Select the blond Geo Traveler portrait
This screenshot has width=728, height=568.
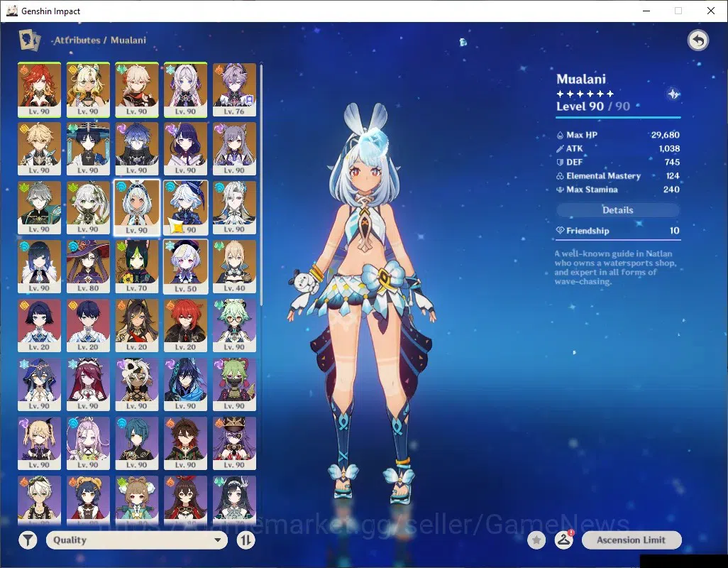pos(40,149)
